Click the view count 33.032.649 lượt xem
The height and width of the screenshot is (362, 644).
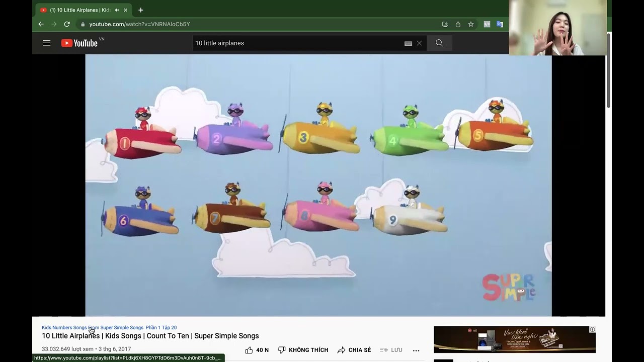(67, 349)
